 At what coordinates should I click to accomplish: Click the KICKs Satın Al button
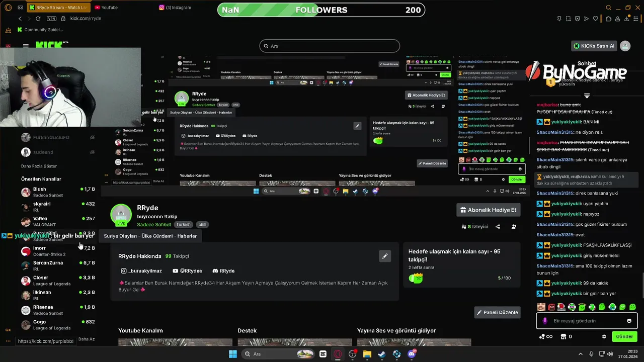point(594,46)
